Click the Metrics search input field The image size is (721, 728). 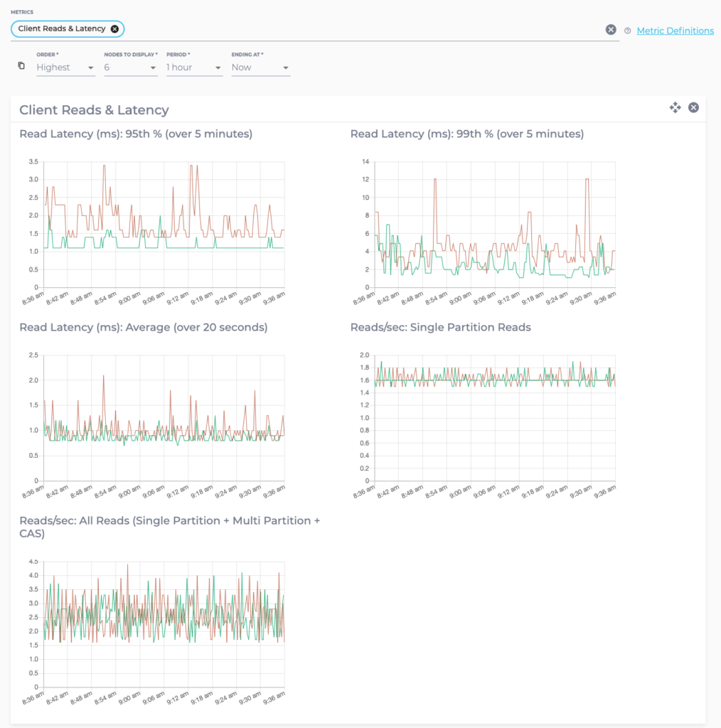(x=320, y=28)
